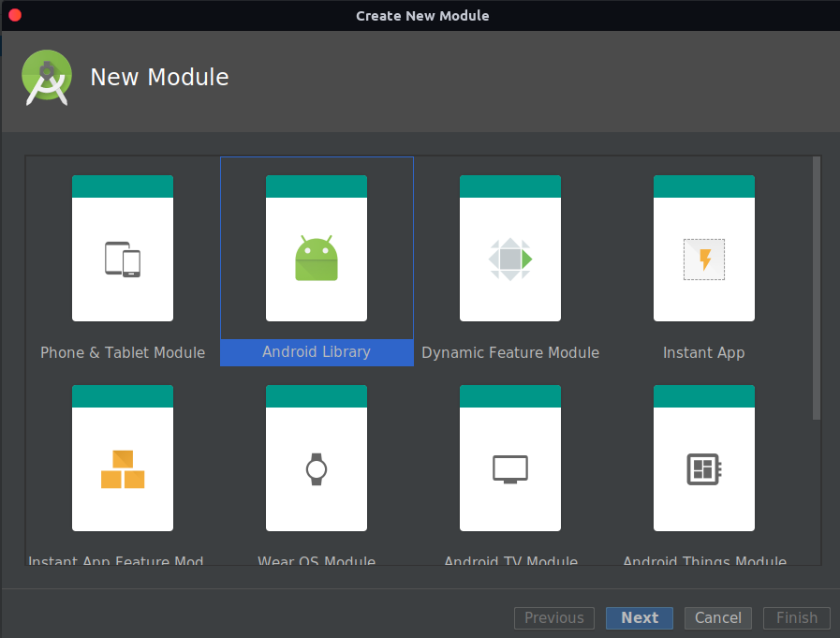
Task: Select the green Android robot thumbnail
Action: [317, 260]
